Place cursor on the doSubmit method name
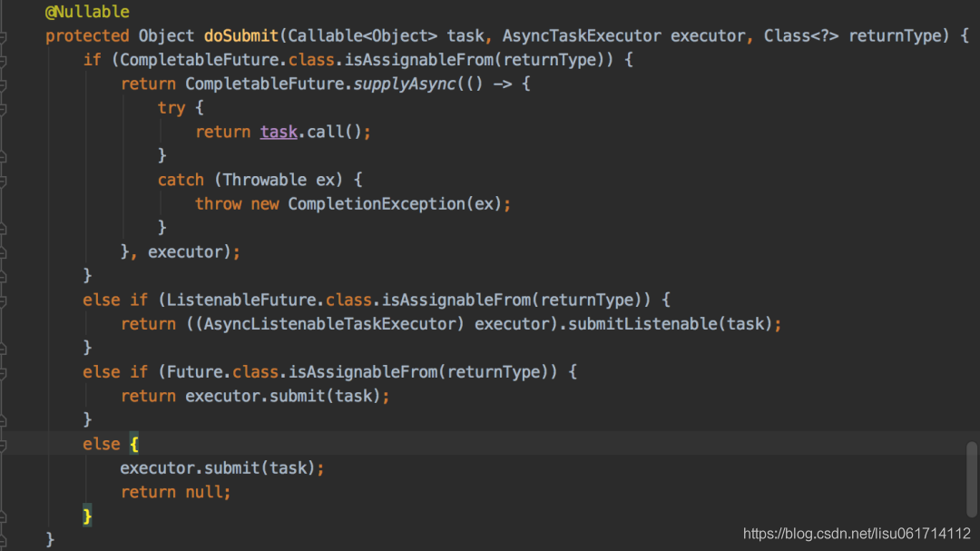This screenshot has width=980, height=551. [x=240, y=35]
